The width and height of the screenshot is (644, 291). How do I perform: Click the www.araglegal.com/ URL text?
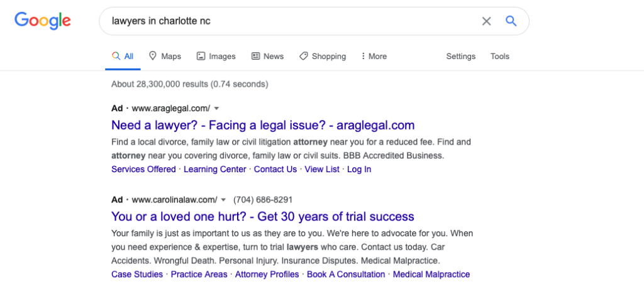click(x=171, y=108)
